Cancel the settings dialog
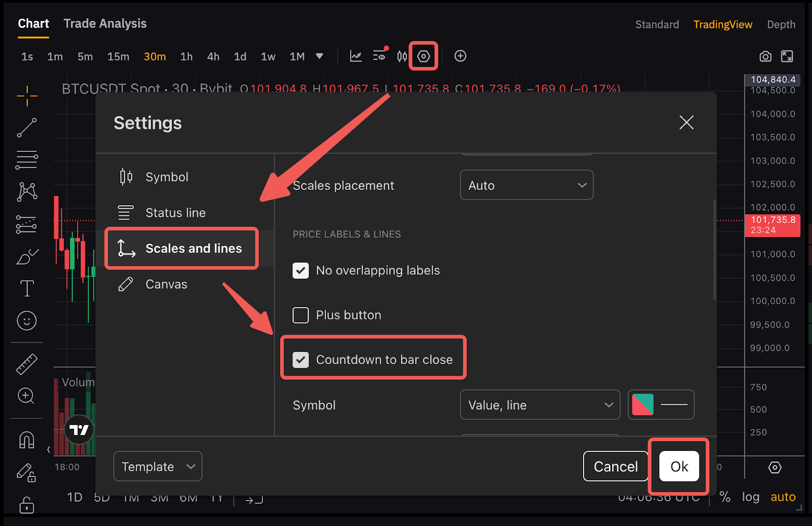The image size is (812, 526). pos(615,467)
